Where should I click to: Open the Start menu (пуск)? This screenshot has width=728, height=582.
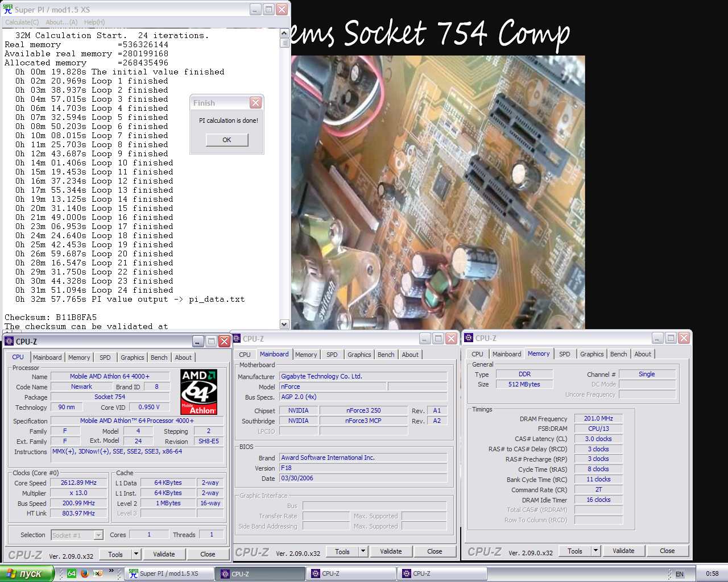point(26,574)
